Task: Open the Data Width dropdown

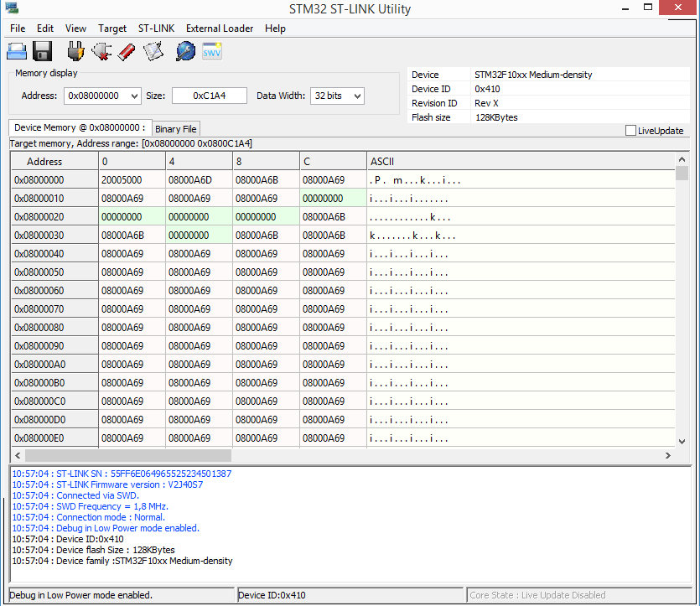Action: click(x=358, y=96)
